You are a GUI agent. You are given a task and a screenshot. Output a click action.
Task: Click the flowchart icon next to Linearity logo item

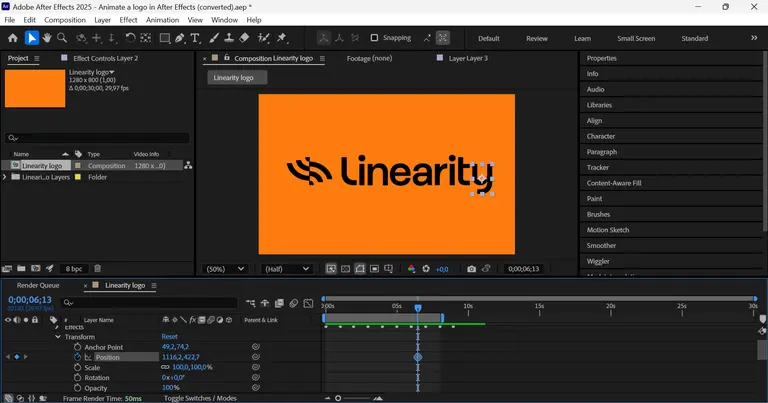(x=188, y=166)
